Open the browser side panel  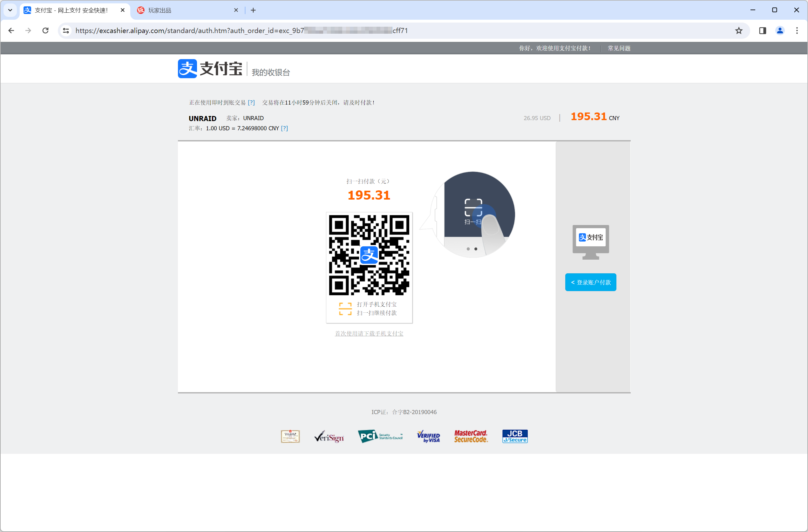(763, 31)
